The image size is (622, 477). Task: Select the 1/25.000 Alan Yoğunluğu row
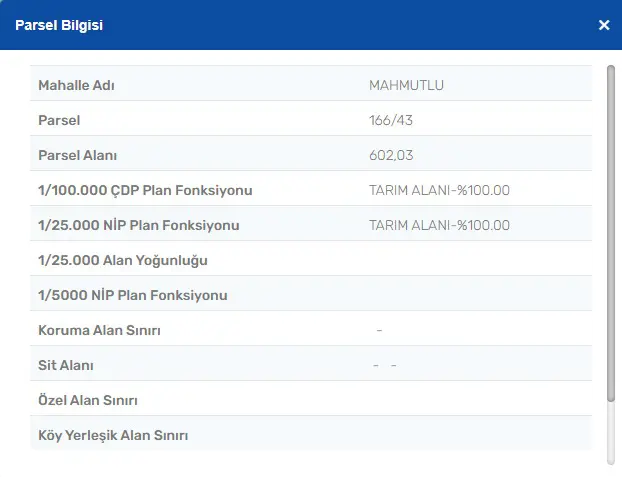click(311, 260)
